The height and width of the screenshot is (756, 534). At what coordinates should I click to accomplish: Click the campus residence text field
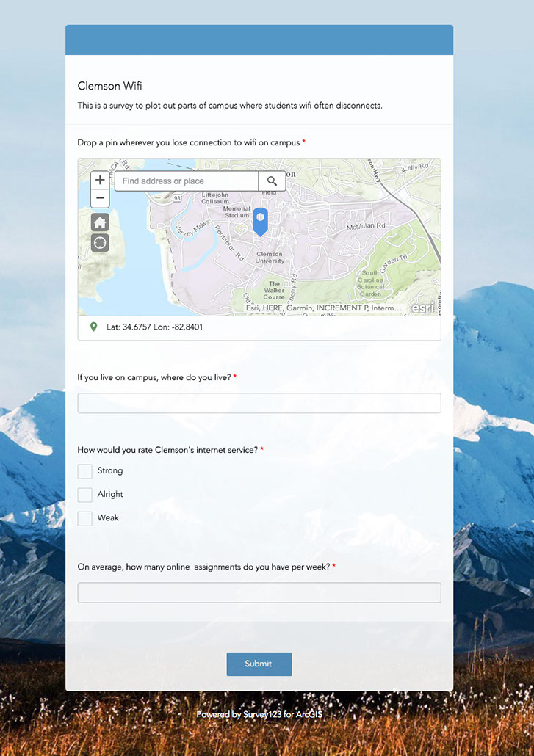click(x=259, y=403)
